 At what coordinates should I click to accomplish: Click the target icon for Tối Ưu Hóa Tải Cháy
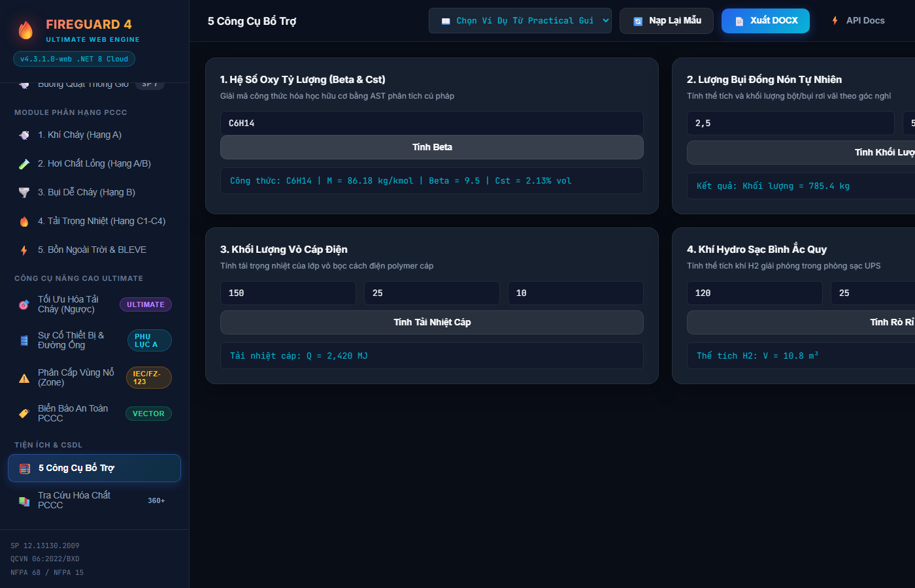24,304
